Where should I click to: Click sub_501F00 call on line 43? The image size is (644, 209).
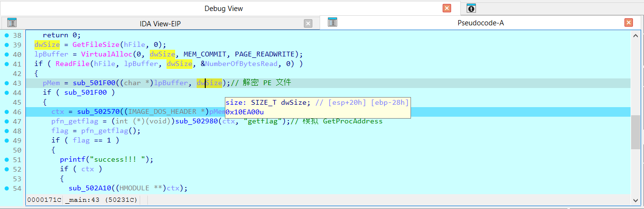point(94,83)
